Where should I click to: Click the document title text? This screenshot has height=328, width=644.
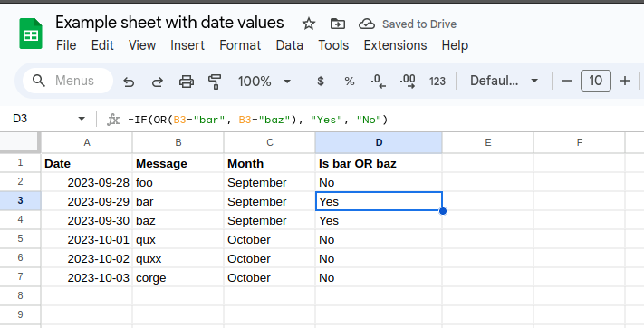169,23
